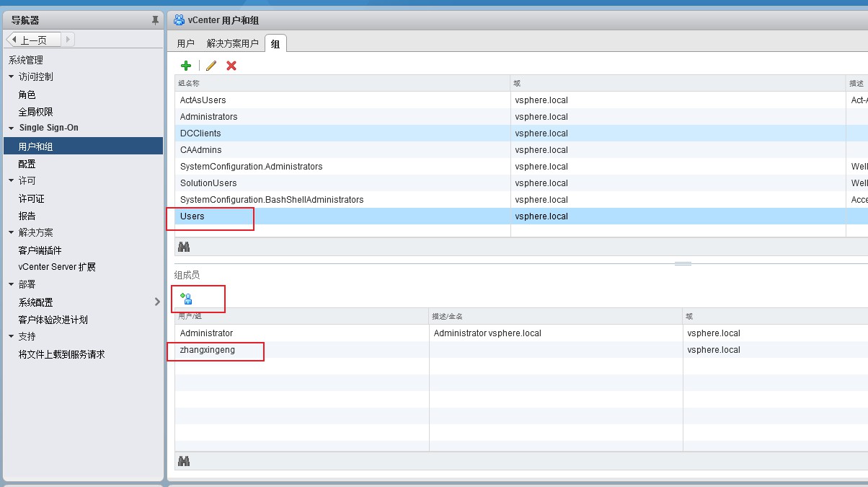868x487 pixels.
Task: Click the pencil edit group icon
Action: [x=211, y=66]
